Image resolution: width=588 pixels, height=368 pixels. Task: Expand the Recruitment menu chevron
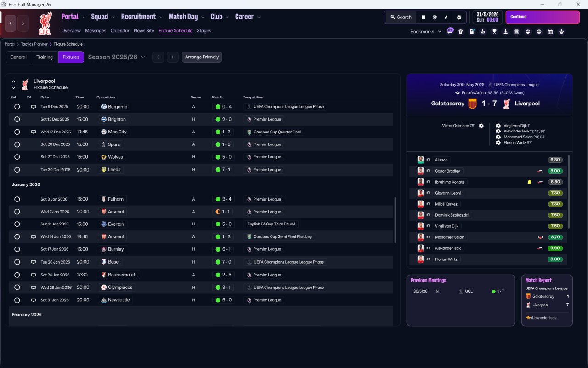tap(161, 17)
